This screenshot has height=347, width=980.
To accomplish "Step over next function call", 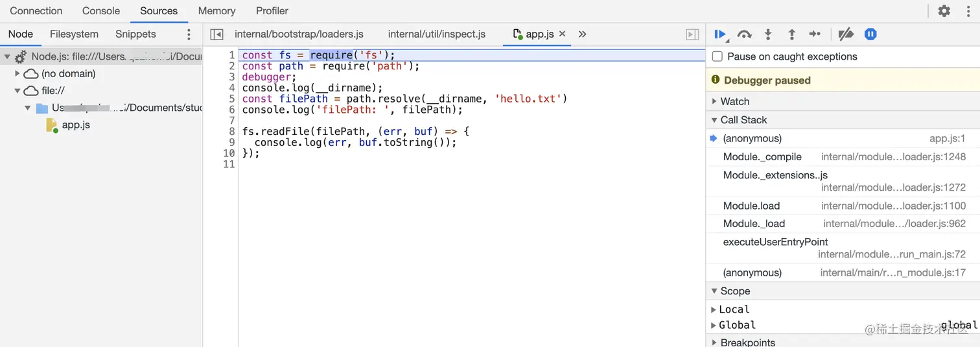I will point(745,34).
